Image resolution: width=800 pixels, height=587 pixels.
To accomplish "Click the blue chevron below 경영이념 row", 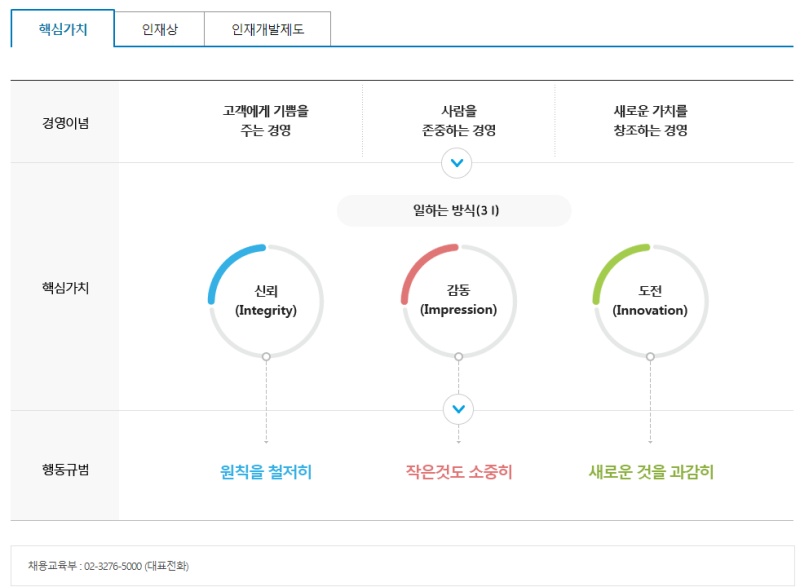I will [457, 162].
